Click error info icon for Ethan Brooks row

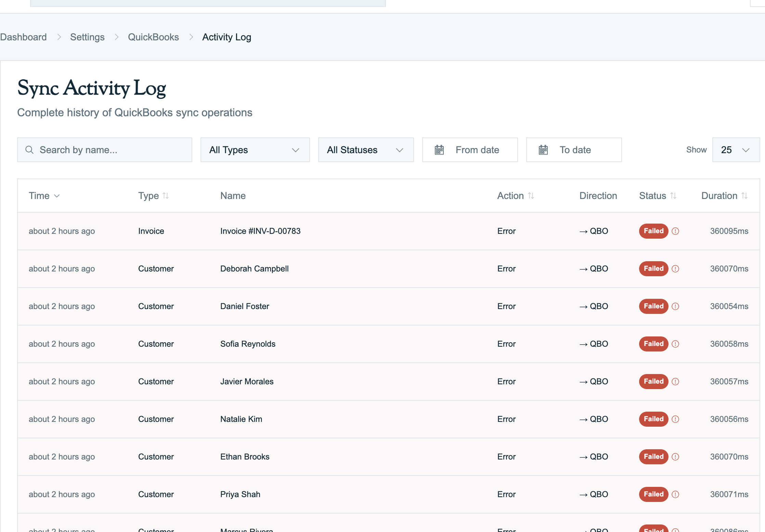pos(675,457)
